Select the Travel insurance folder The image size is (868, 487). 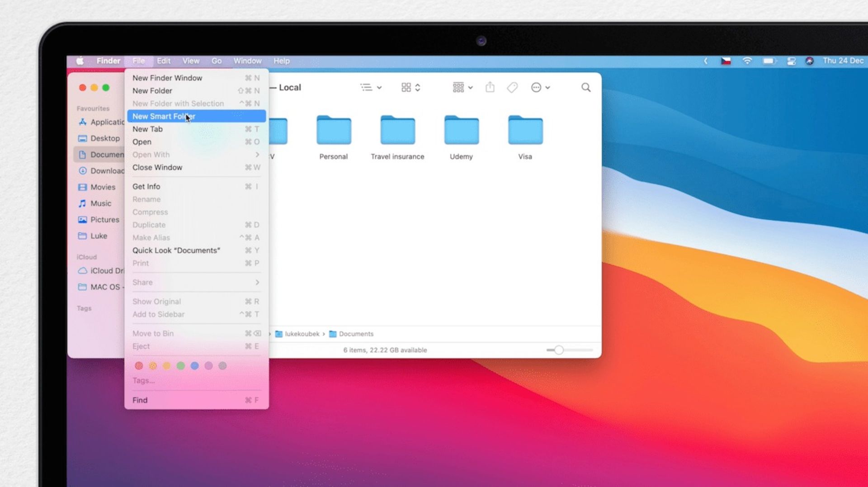[397, 131]
